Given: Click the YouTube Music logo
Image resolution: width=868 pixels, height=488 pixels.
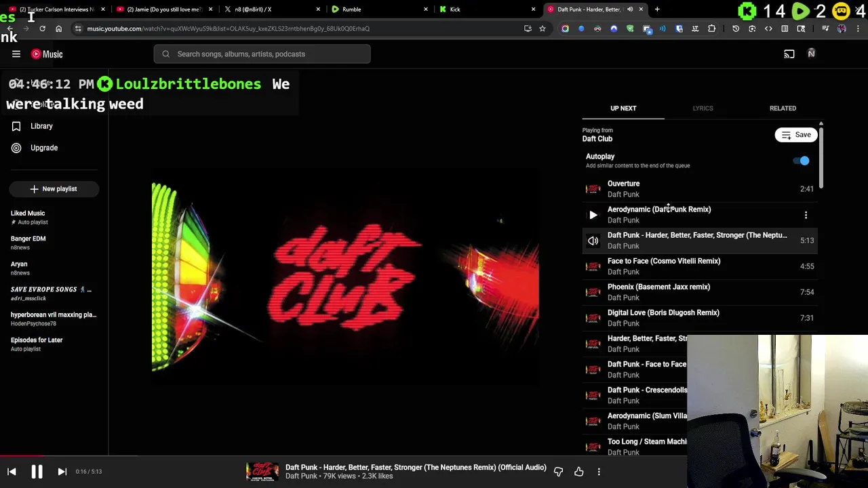Looking at the screenshot, I should 47,54.
